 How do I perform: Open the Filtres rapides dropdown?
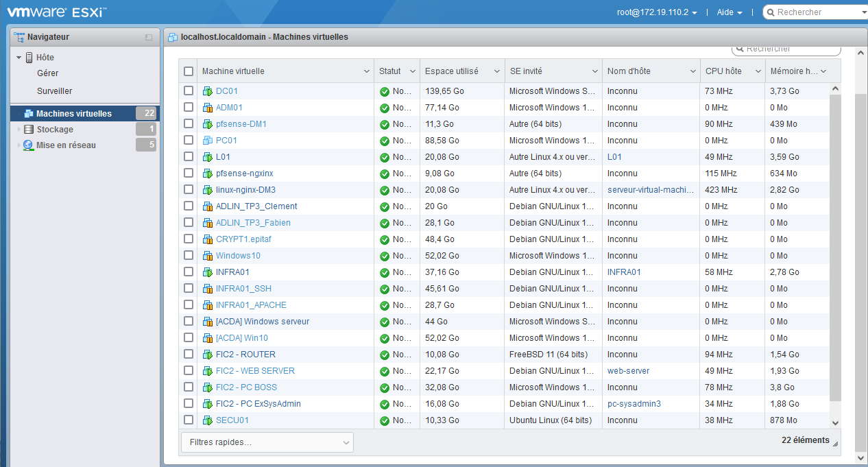(x=267, y=442)
